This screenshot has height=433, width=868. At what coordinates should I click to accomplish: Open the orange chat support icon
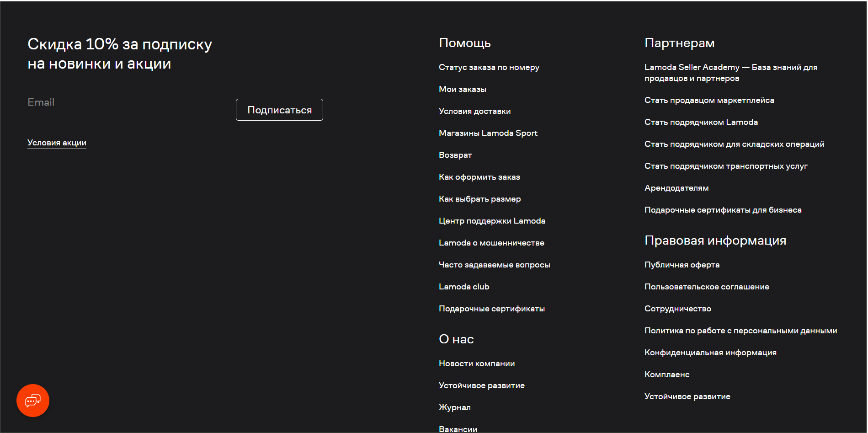click(x=33, y=401)
